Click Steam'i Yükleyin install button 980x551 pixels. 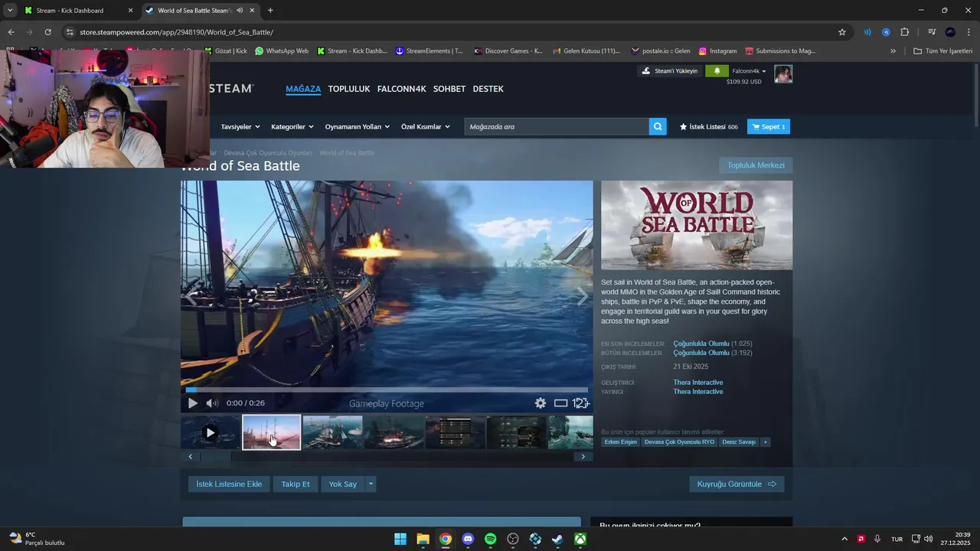tap(670, 71)
